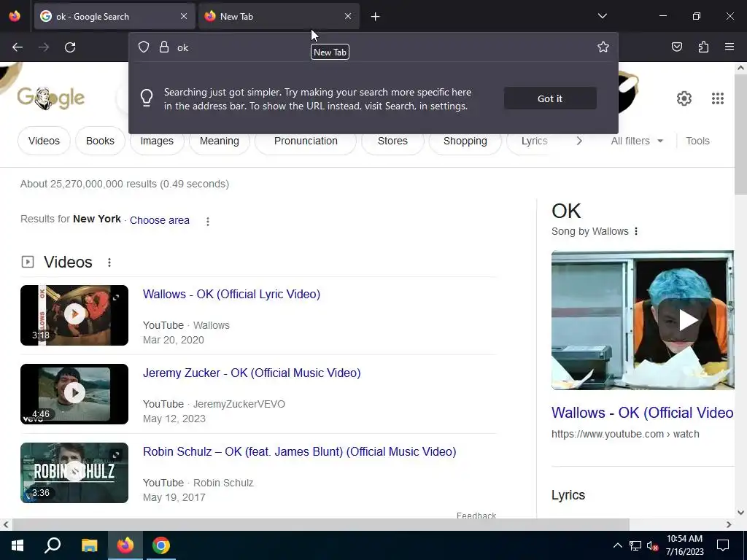Open the Google apps grid

click(x=718, y=98)
